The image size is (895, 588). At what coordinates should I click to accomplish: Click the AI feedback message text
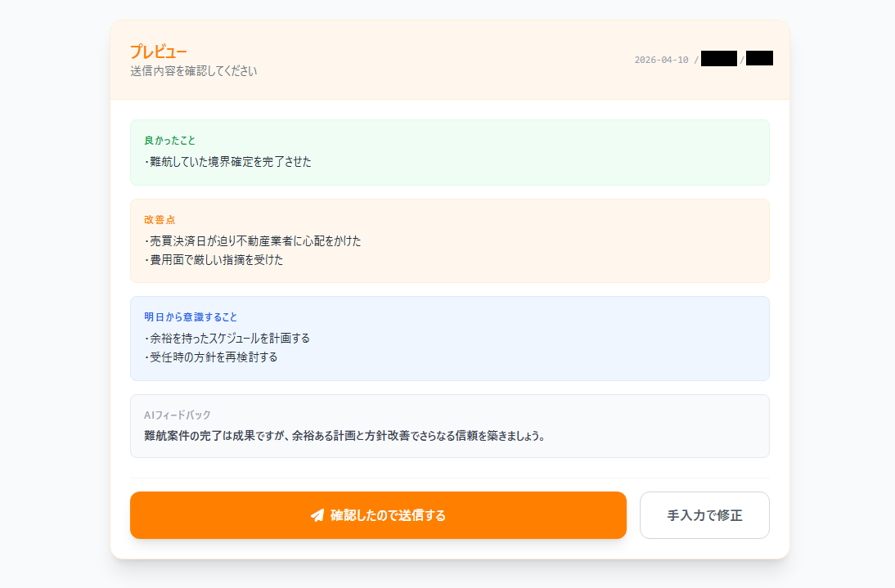[x=344, y=436]
